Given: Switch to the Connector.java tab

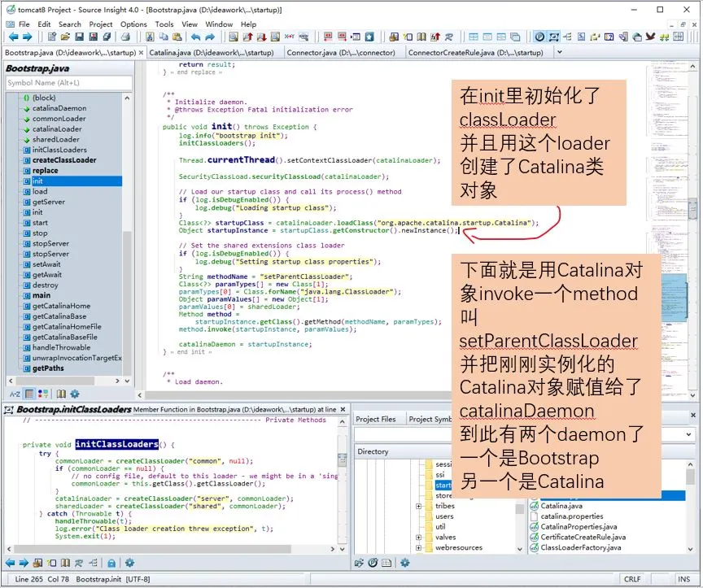Looking at the screenshot, I should 341,52.
